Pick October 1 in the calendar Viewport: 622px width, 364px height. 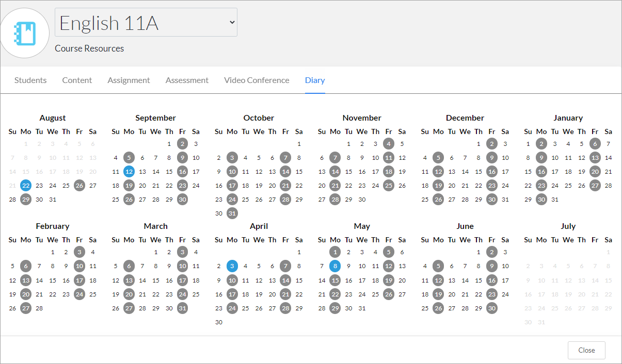(299, 144)
